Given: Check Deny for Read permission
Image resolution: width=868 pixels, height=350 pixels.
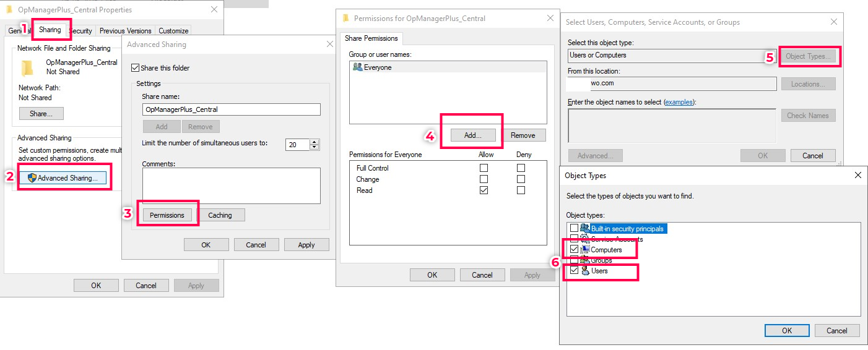Looking at the screenshot, I should (521, 190).
